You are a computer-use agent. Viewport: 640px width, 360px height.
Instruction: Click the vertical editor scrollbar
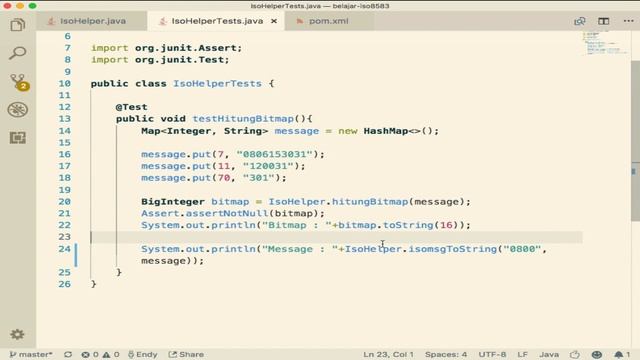635,141
